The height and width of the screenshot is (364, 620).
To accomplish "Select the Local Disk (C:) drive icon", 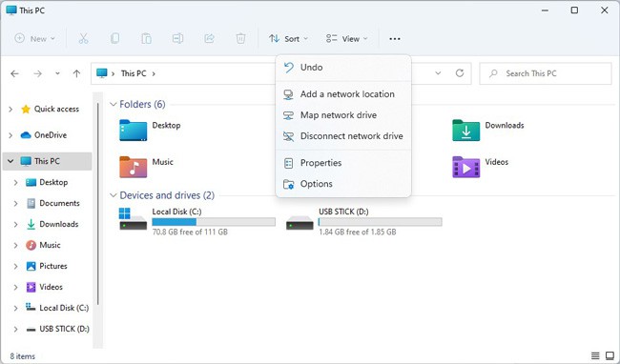I will coord(133,219).
